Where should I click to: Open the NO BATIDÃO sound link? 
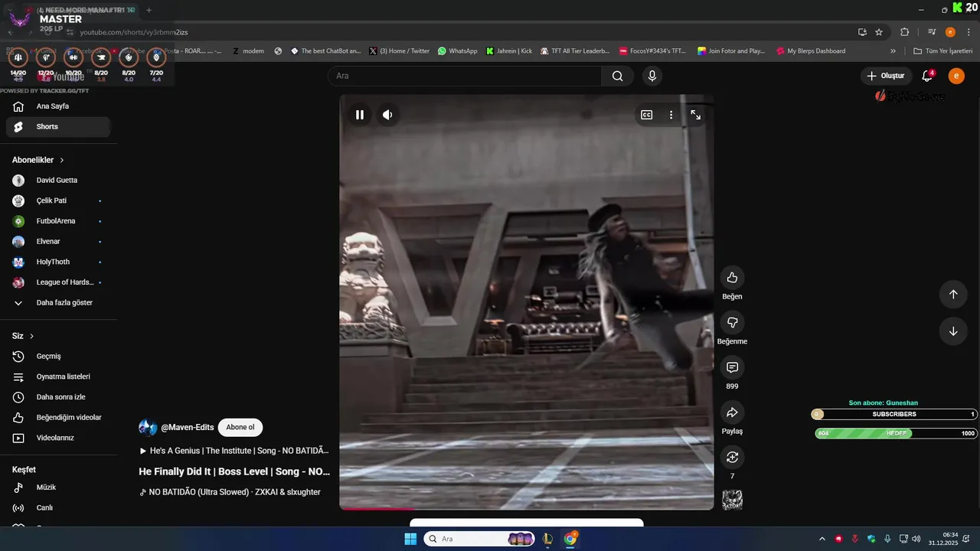point(230,492)
